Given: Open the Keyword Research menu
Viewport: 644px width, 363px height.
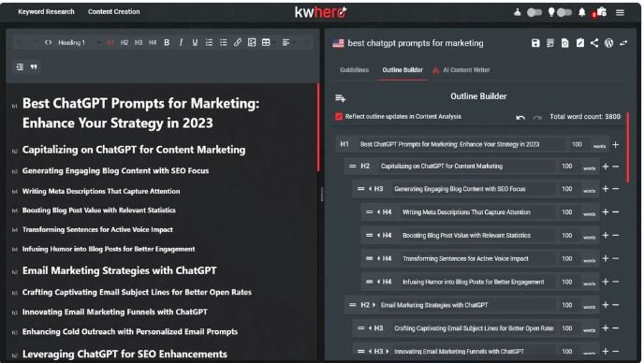Looking at the screenshot, I should pos(46,12).
